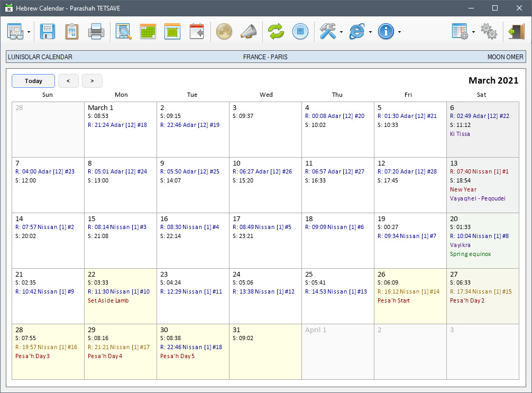The image size is (532, 393).
Task: Click the 'March 2021' month heading
Action: point(493,80)
